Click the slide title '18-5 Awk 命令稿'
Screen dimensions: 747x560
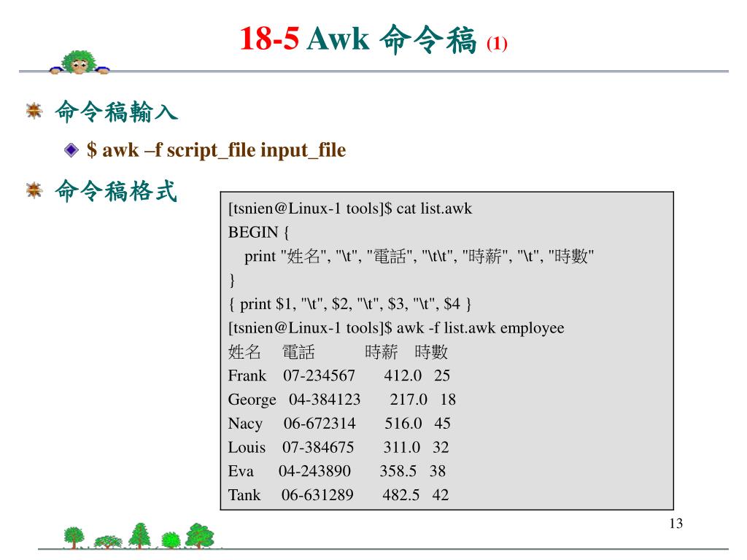tap(357, 39)
